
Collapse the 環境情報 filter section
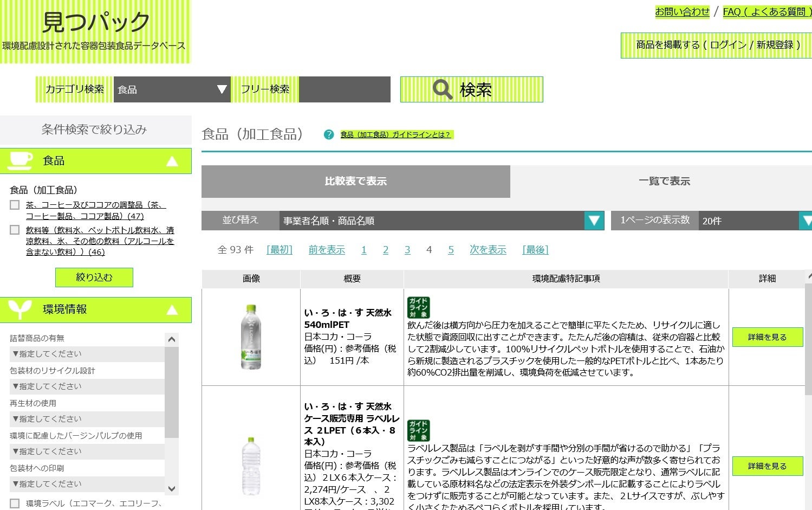point(172,310)
